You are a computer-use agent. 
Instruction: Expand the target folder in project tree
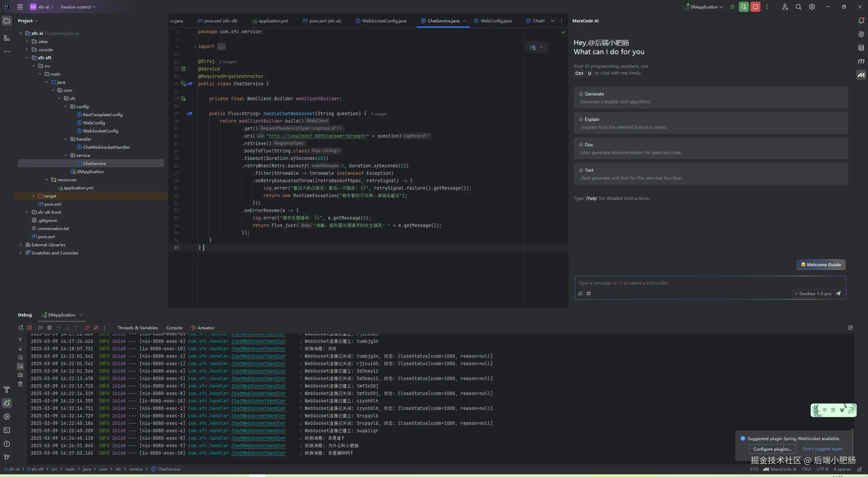coord(33,196)
